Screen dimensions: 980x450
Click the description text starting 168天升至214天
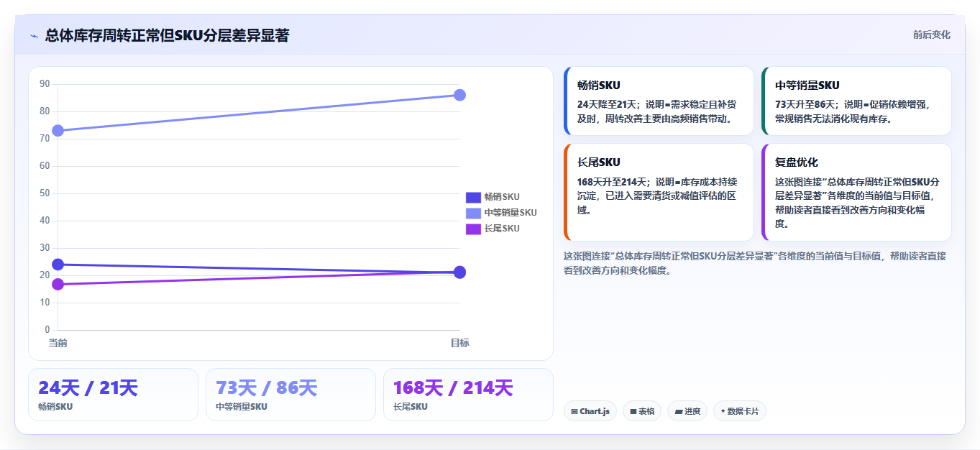[x=657, y=196]
